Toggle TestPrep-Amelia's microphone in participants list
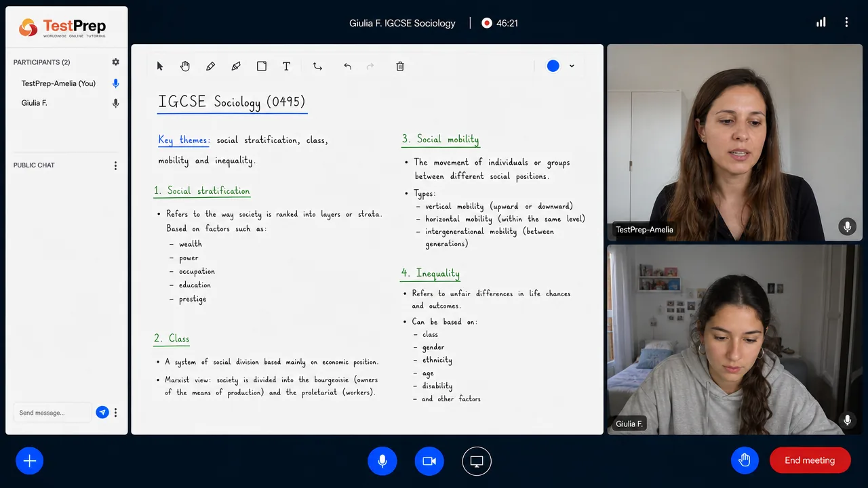Screen dimensions: 868x488 [115, 83]
